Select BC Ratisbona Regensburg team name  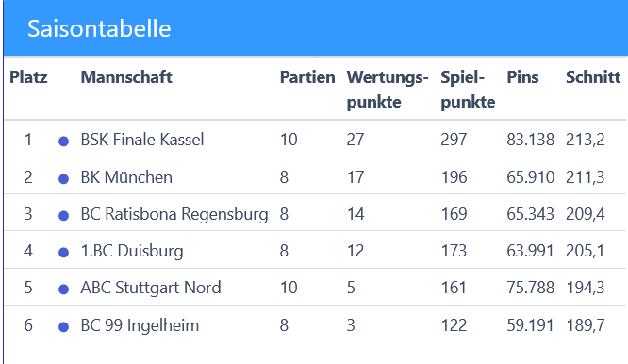pyautogui.click(x=174, y=214)
